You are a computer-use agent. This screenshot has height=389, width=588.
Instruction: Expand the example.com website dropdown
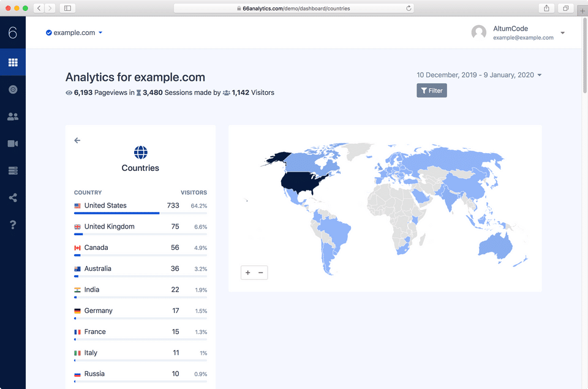pos(74,32)
